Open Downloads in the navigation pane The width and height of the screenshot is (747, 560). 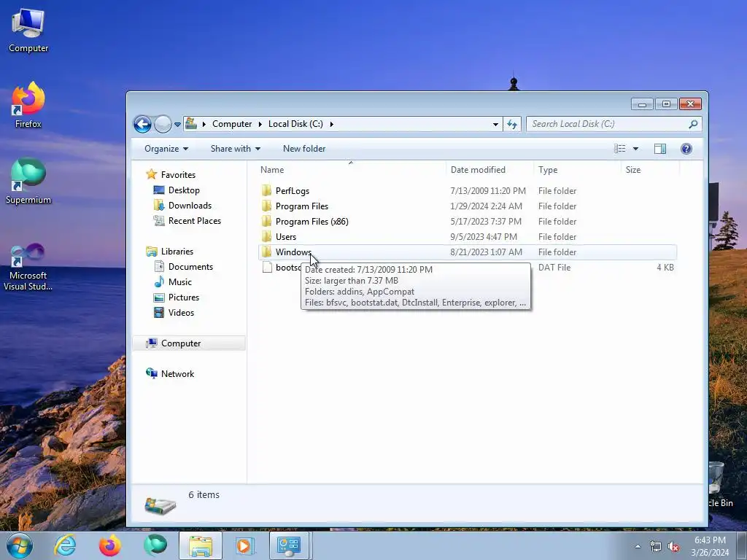[x=190, y=205]
